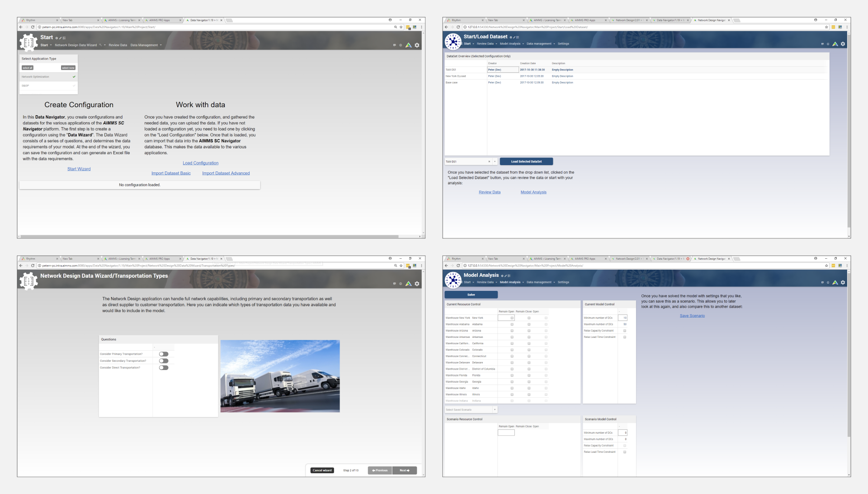The image size is (868, 494).
Task: Click the Minimum number of DCs field showing 10
Action: click(x=623, y=318)
